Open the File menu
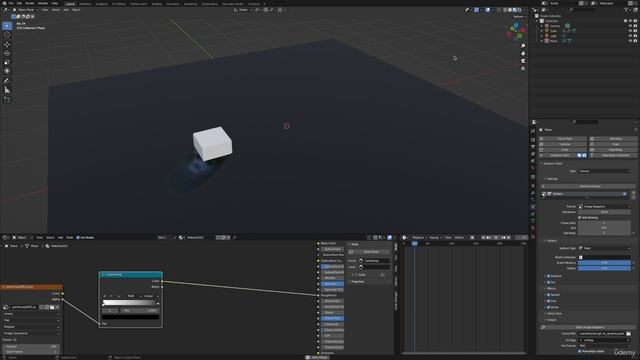This screenshot has width=640, height=360. click(11, 3)
